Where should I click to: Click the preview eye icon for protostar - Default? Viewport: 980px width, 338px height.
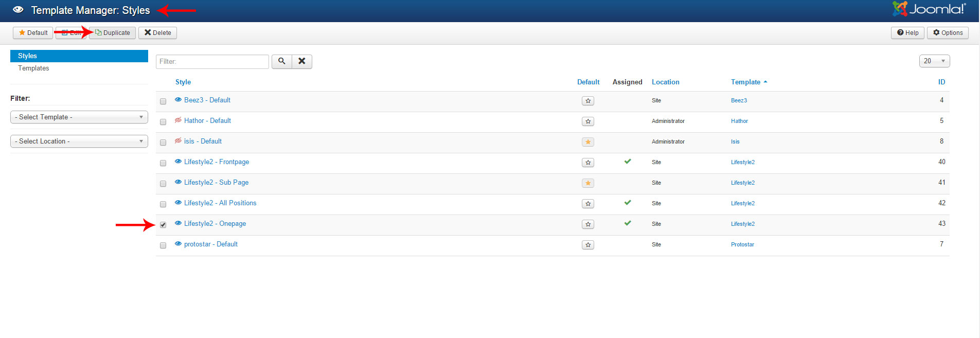[178, 244]
